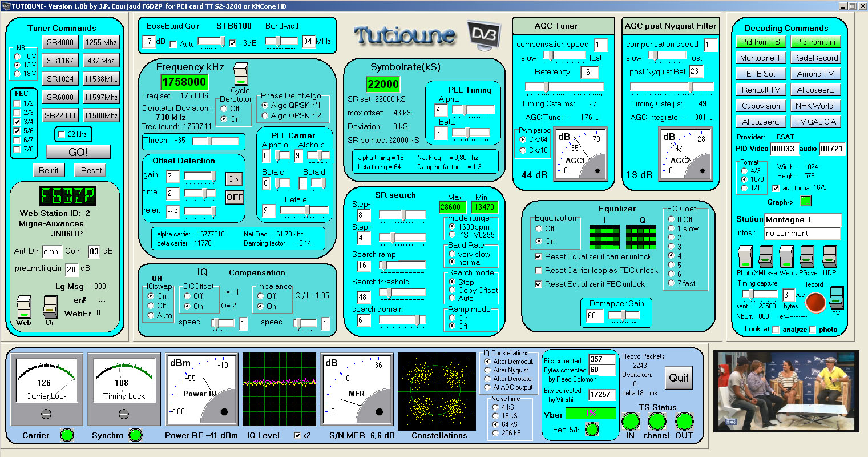Click the Synchro green LED indicator
The image size is (868, 457).
[135, 435]
